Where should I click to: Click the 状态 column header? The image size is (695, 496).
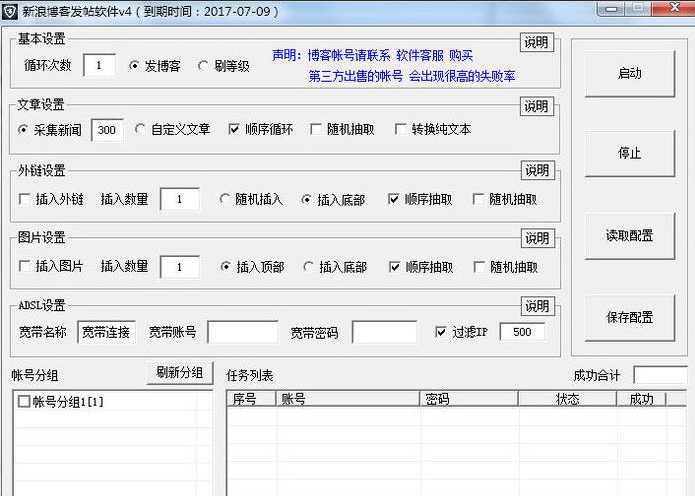[567, 399]
